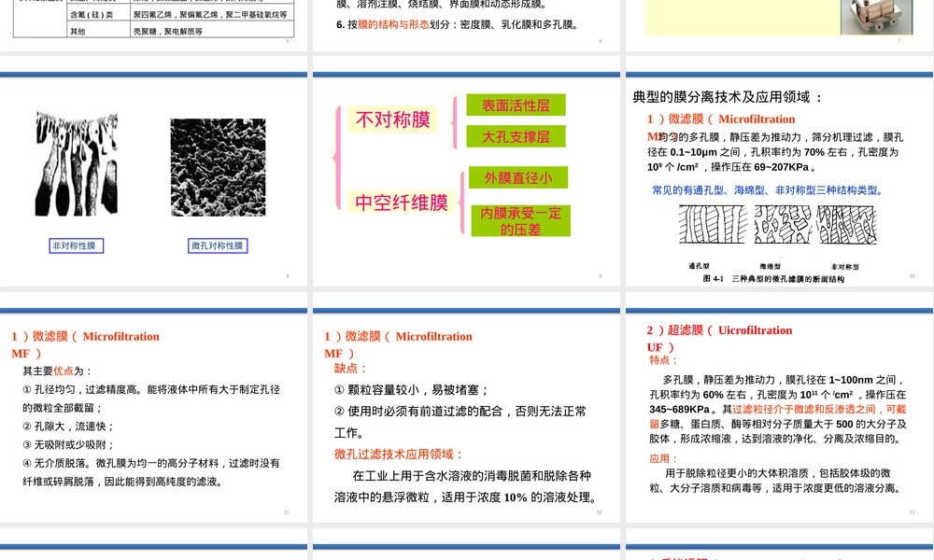The height and width of the screenshot is (560, 934).
Task: Click the title 2)超滤膜 (Uicrofiltration UF)
Action: 719,339
